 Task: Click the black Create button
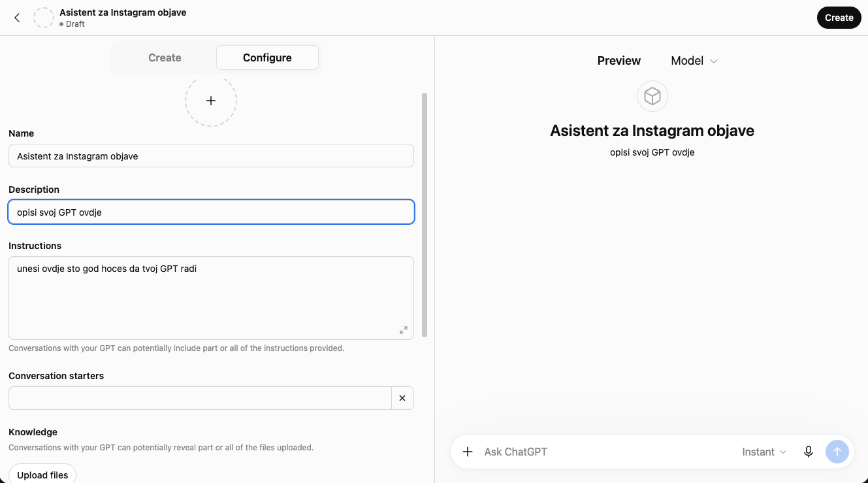[839, 18]
